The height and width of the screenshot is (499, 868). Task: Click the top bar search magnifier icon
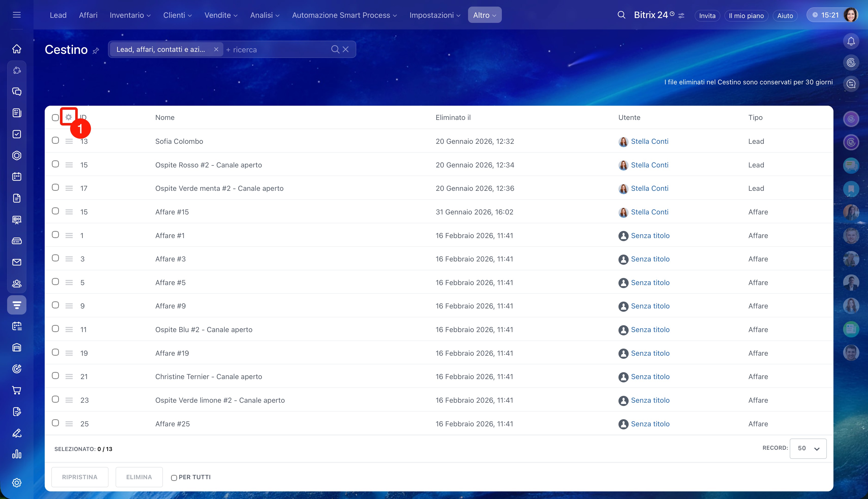click(x=621, y=15)
